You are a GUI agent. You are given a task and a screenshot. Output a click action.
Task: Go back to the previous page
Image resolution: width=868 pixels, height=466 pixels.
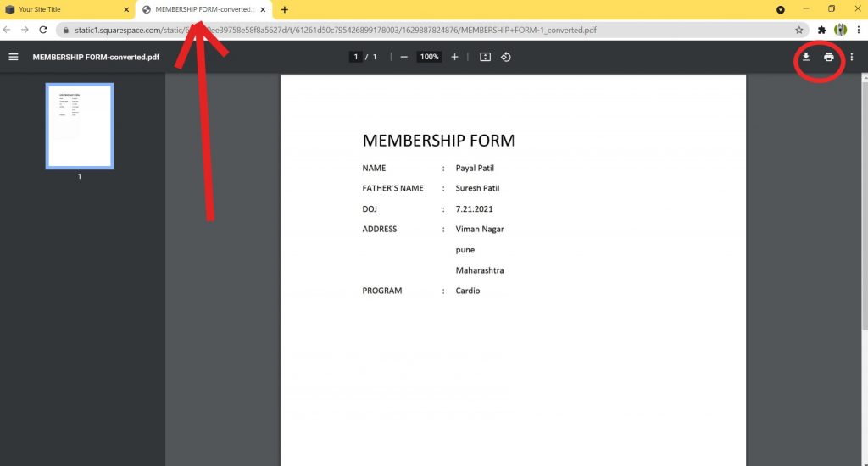7,30
